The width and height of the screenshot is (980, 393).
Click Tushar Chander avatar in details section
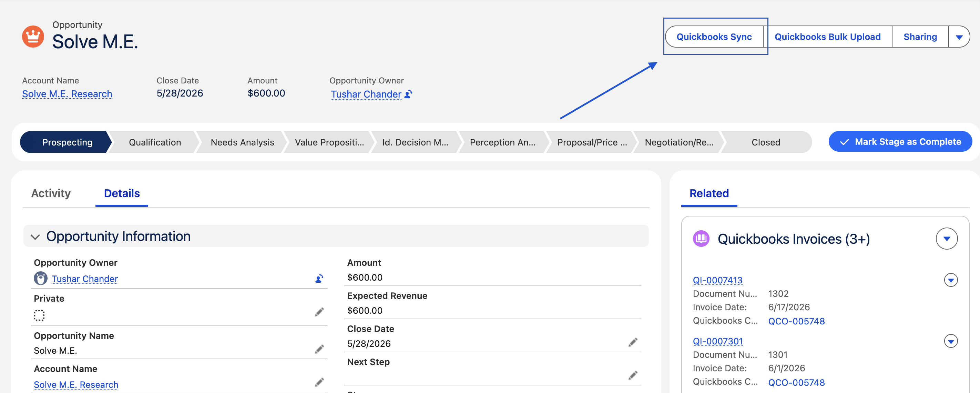coord(40,279)
